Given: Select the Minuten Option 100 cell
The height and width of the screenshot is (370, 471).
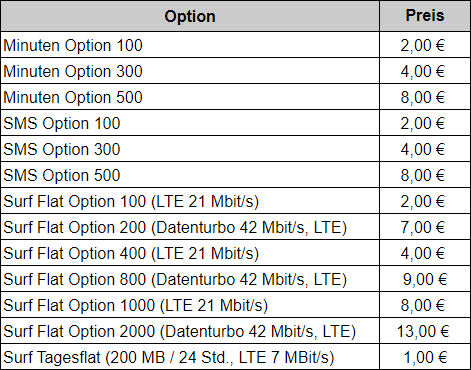Looking at the screenshot, I should click(x=190, y=45).
